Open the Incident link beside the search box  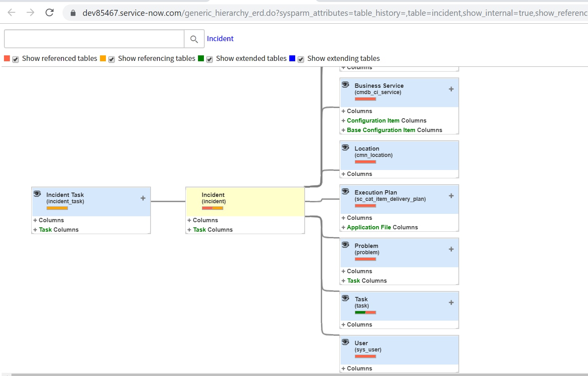(x=220, y=38)
